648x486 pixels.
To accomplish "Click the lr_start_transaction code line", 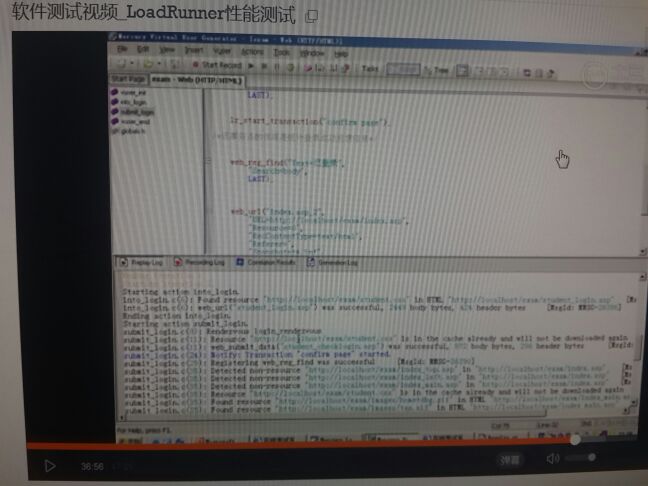I will point(309,122).
